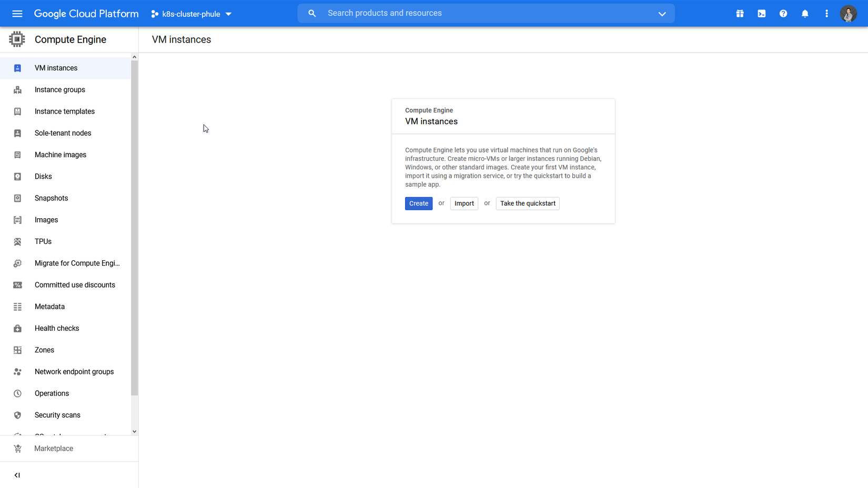Go to Instance groups
This screenshot has height=488, width=868.
click(65, 90)
